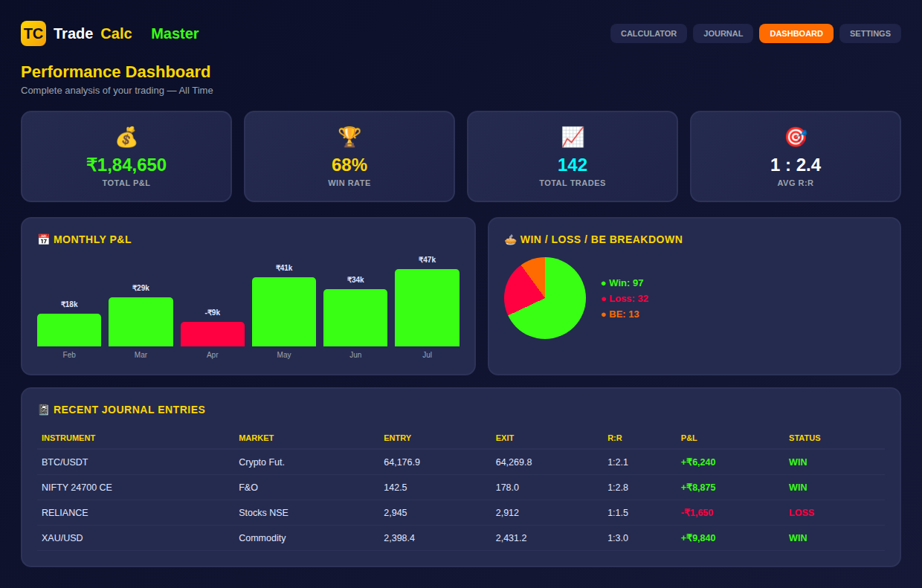Select the NIFTY 24700 CE journal entry
Image resolution: width=922 pixels, height=588 pixels.
tap(461, 488)
